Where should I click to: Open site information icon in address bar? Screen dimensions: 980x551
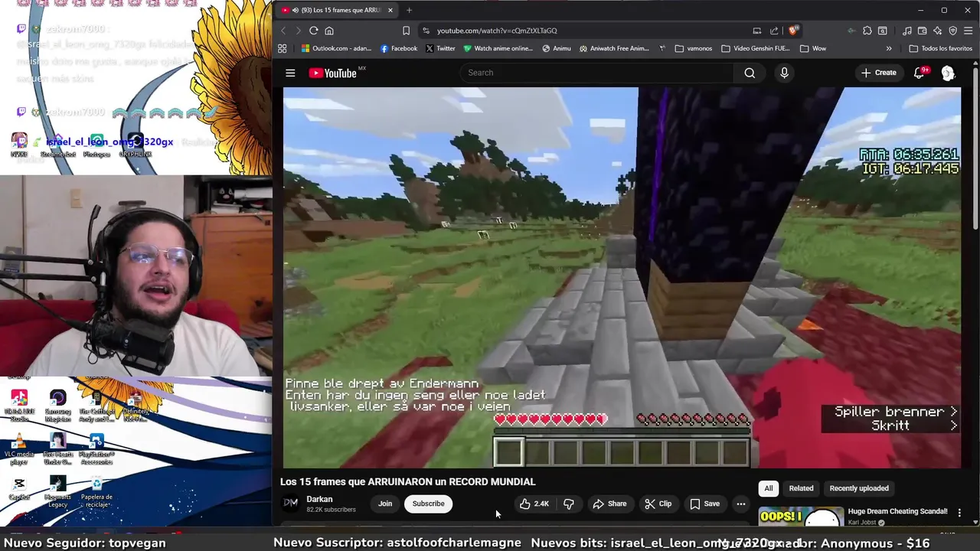[x=426, y=31]
